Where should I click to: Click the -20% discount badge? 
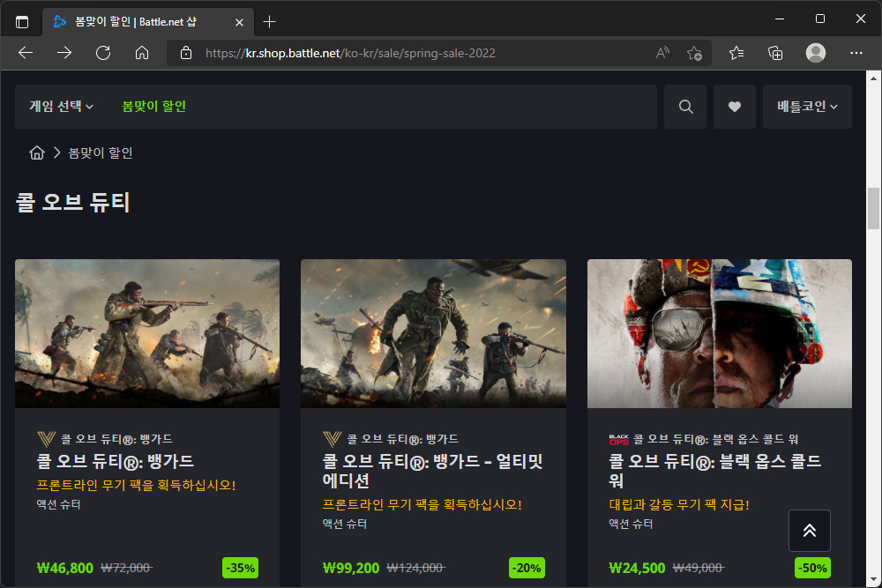click(527, 568)
